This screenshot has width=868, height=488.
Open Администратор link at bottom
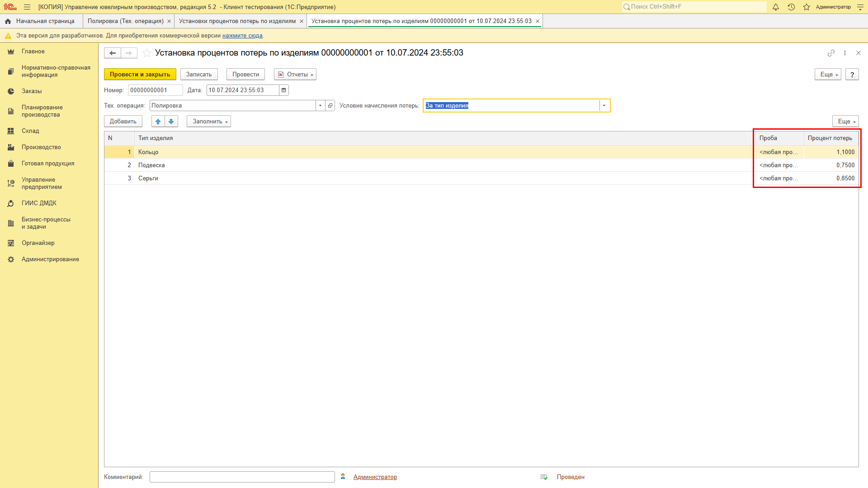pos(375,477)
